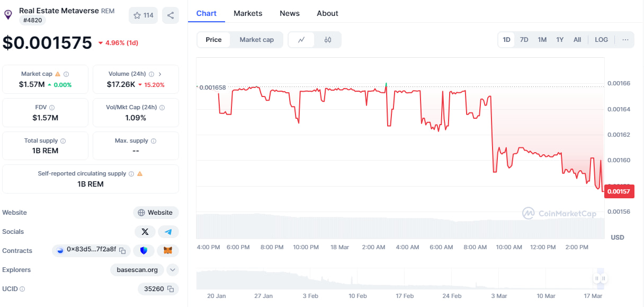The image size is (644, 307).
Task: Add REM to watchlist via star button
Action: (143, 15)
